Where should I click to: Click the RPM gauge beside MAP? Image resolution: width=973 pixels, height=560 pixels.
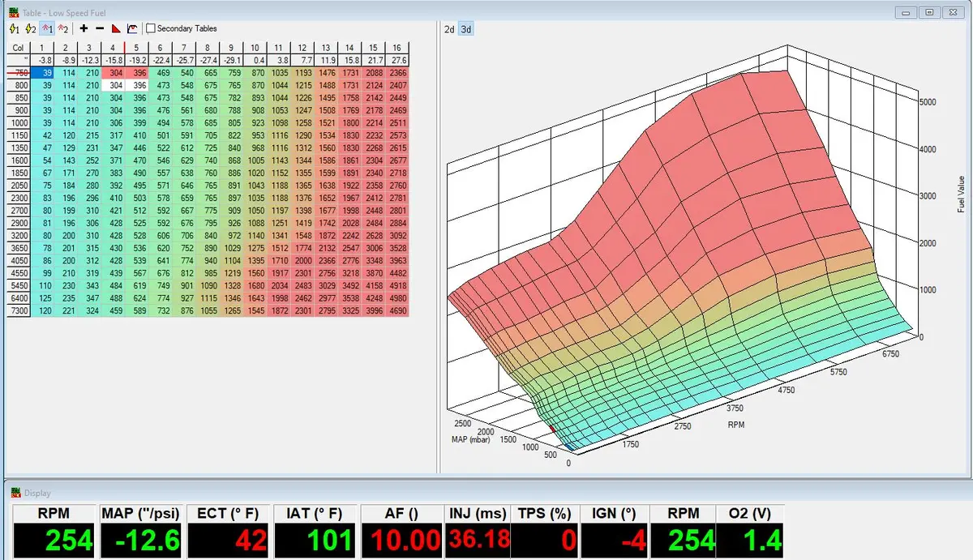54,532
